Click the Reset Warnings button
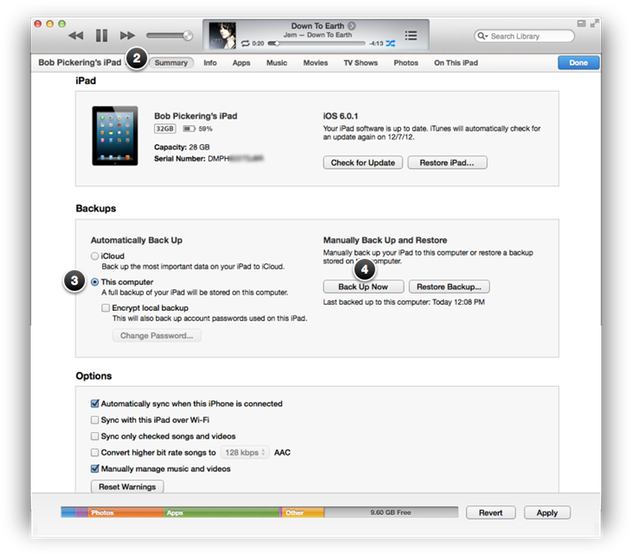The width and height of the screenshot is (631, 554). [127, 487]
